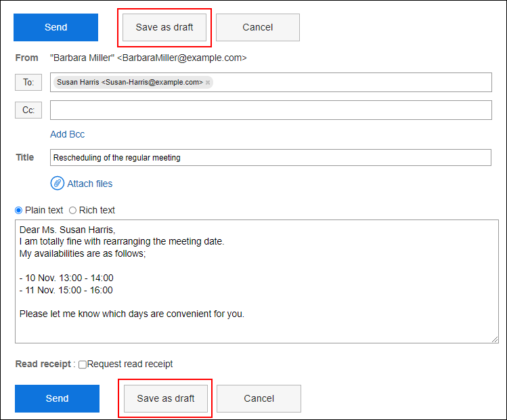Viewport: 507px width, 420px height.
Task: Select the Plain text radio button
Action: click(19, 210)
